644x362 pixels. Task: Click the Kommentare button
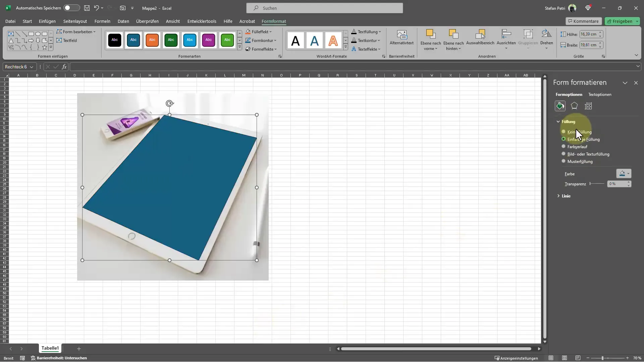(x=584, y=21)
